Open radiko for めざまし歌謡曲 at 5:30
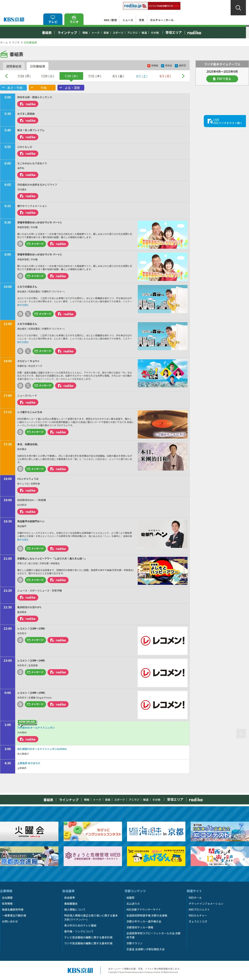The height and width of the screenshot is (980, 249). (x=27, y=121)
